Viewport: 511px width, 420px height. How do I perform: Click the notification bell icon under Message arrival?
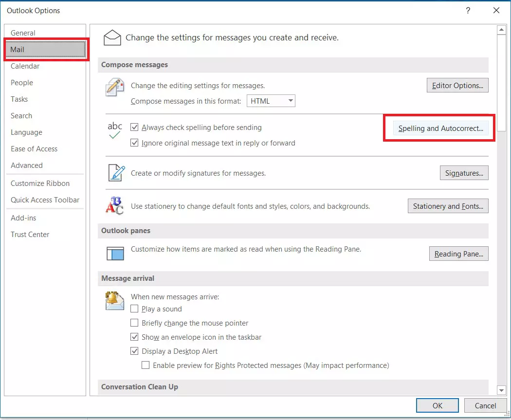[x=114, y=300]
